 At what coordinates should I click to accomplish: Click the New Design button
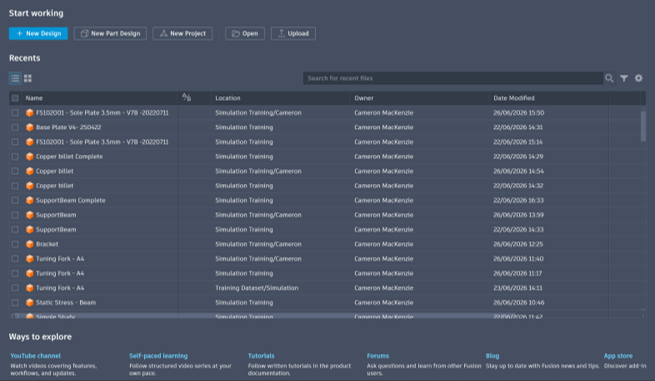[38, 33]
